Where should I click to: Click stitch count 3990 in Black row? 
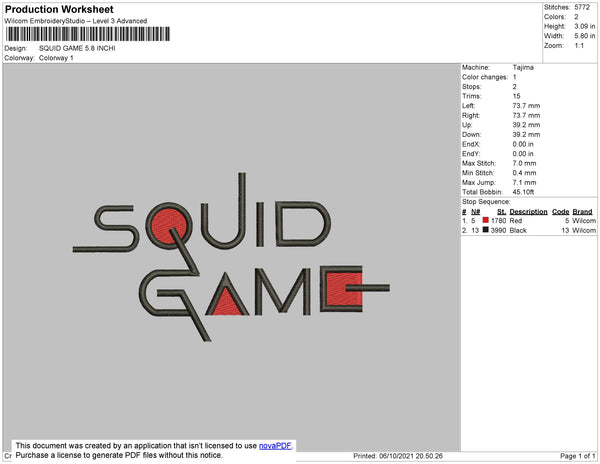(499, 230)
